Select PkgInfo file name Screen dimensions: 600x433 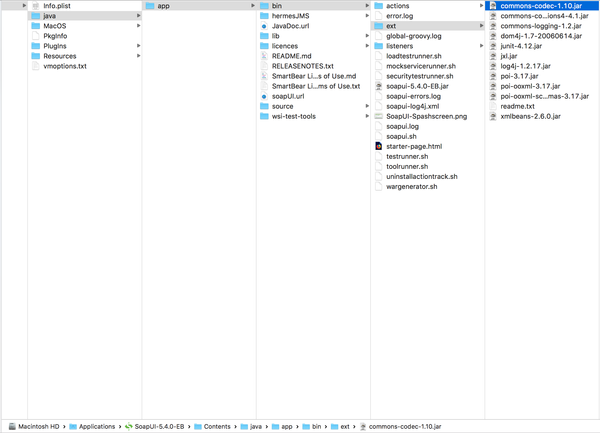tap(55, 36)
